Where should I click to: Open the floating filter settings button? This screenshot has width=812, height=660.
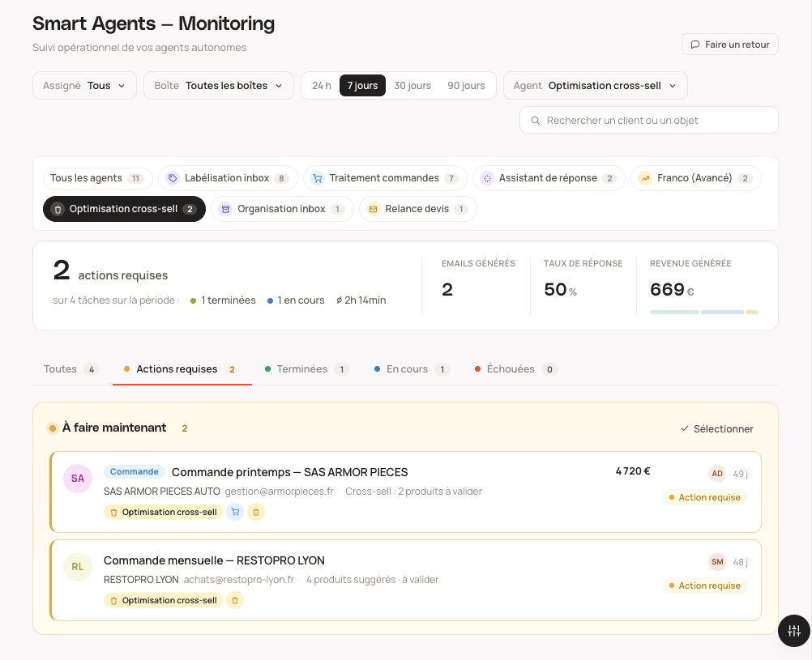point(794,631)
